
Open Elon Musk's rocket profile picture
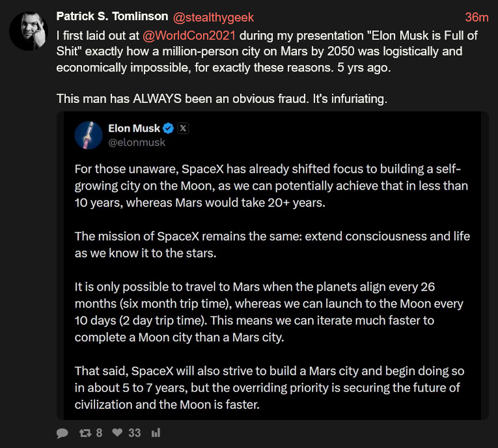[x=89, y=135]
